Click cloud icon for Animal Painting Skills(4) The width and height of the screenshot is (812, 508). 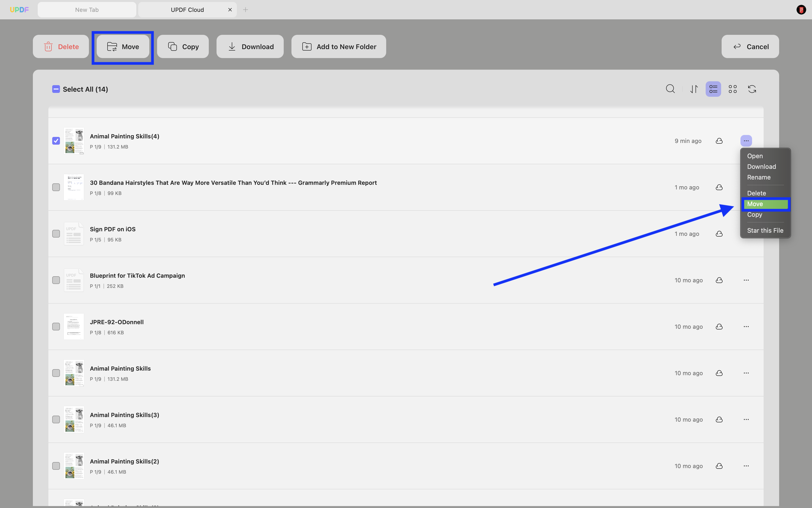tap(719, 141)
